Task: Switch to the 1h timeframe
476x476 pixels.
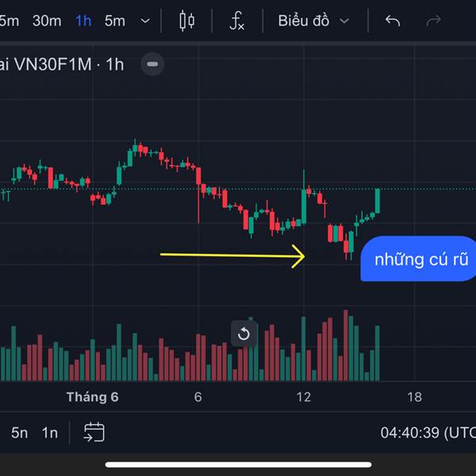Action: coord(83,21)
